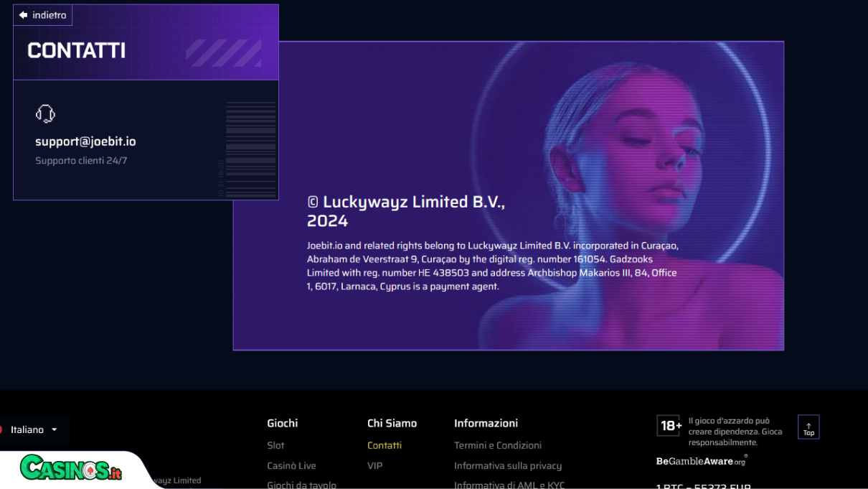This screenshot has height=489, width=868.
Task: Go to Casinò Live in footer
Action: point(291,465)
